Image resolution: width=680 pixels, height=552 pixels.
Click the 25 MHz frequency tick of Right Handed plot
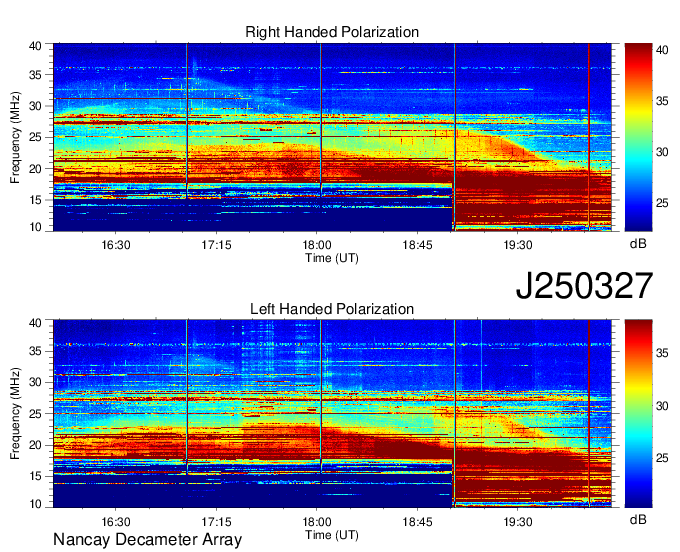[x=36, y=137]
